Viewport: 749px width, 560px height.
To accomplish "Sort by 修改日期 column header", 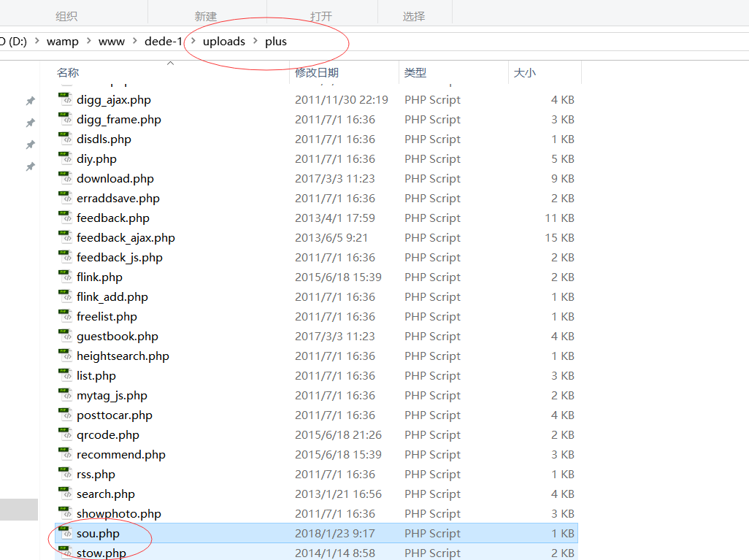I will pyautogui.click(x=316, y=73).
